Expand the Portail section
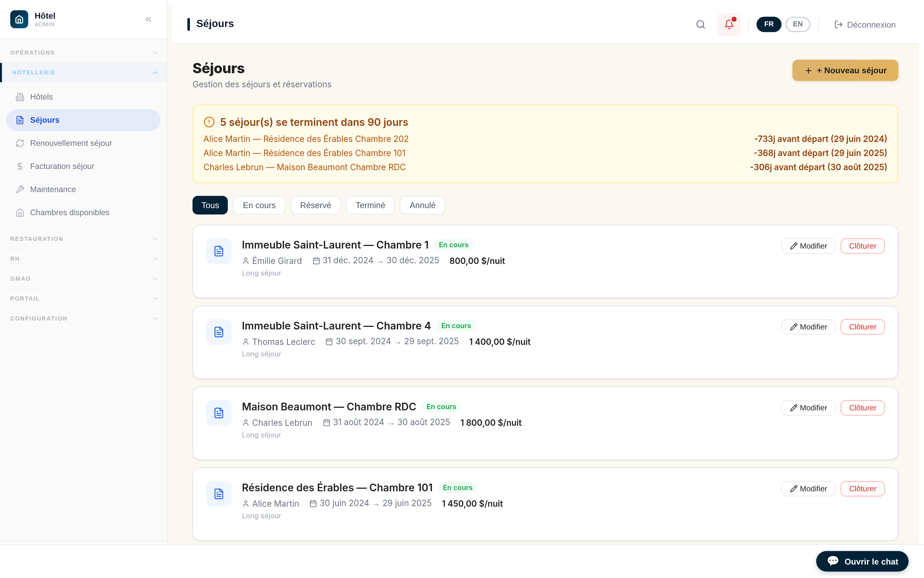The width and height of the screenshot is (924, 578). (x=83, y=299)
